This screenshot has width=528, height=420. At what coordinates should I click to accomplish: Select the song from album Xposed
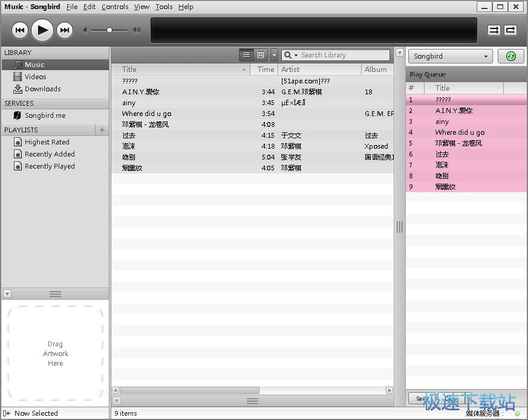pos(253,146)
